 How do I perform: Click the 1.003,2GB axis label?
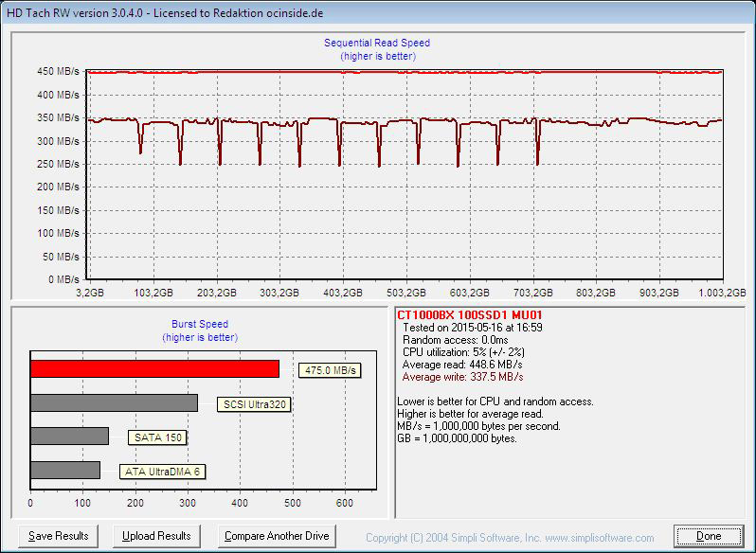coord(722,293)
